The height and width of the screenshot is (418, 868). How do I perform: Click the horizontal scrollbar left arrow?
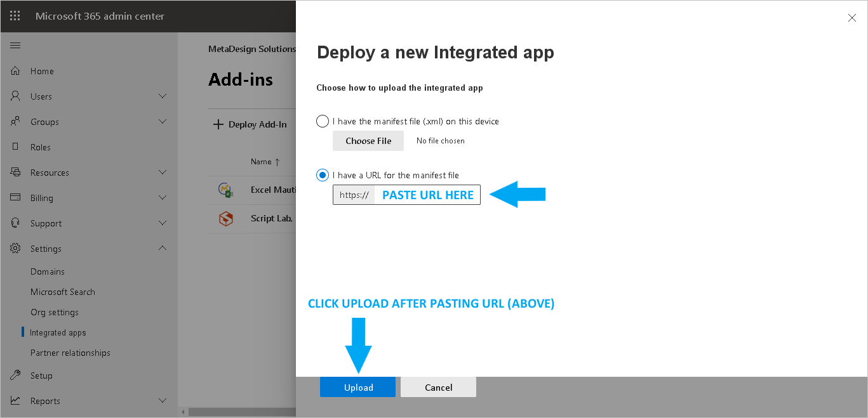[x=184, y=412]
